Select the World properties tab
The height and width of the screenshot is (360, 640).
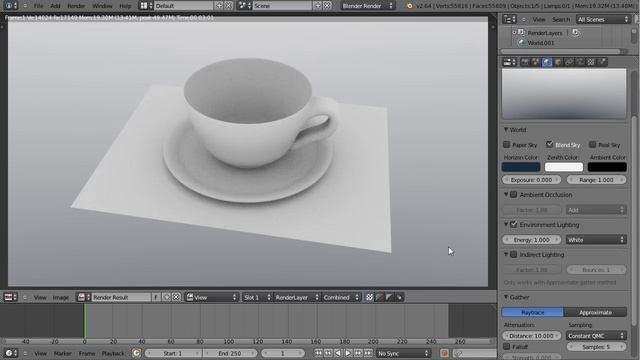[547, 62]
